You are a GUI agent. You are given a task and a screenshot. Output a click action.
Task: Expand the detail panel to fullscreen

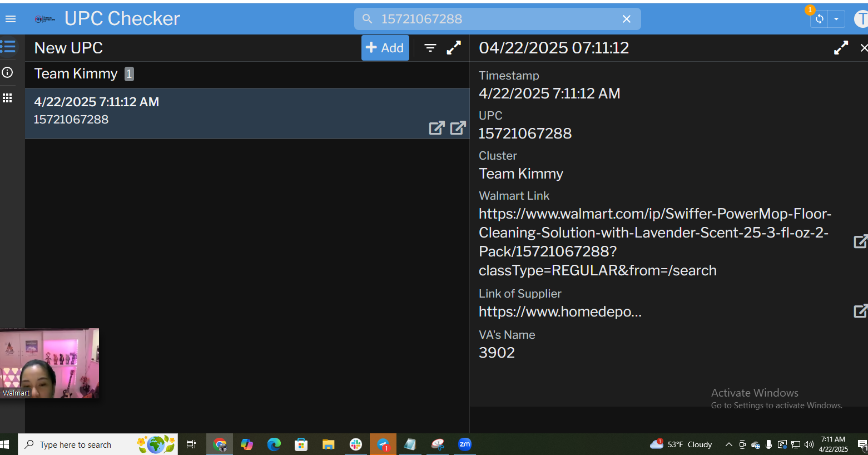[x=841, y=48]
